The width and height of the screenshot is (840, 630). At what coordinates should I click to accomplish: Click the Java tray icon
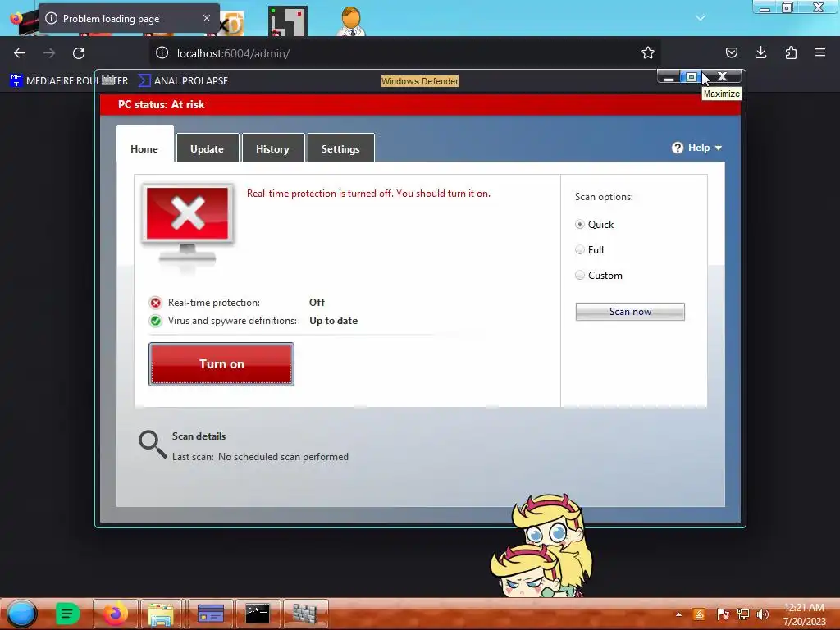tap(699, 614)
